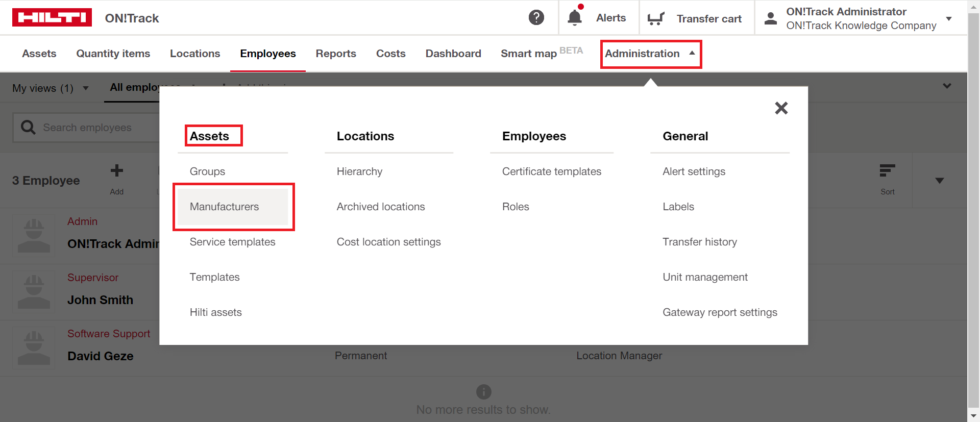
Task: Click the Admin employee avatar
Action: coord(34,235)
